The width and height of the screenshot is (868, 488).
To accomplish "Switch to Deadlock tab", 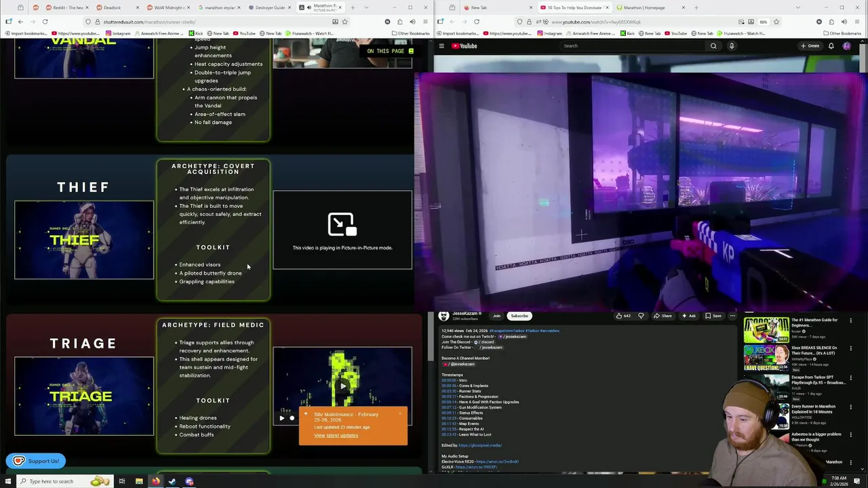I will [x=117, y=7].
